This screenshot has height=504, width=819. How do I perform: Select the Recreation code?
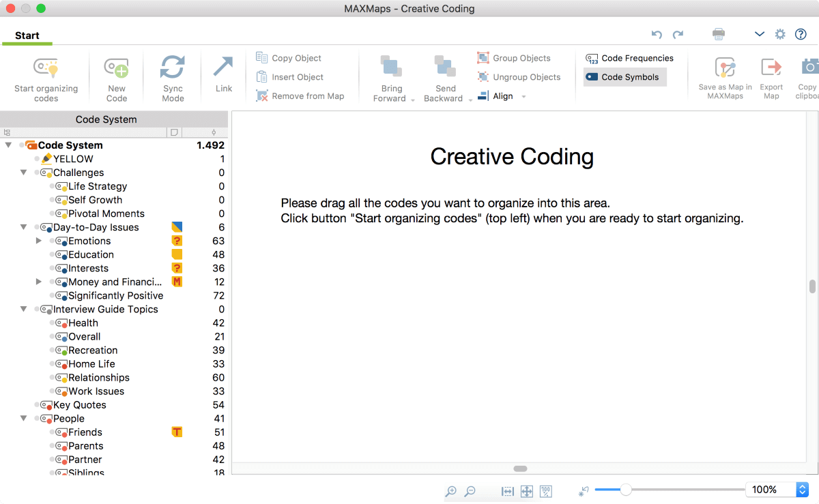[x=93, y=350]
